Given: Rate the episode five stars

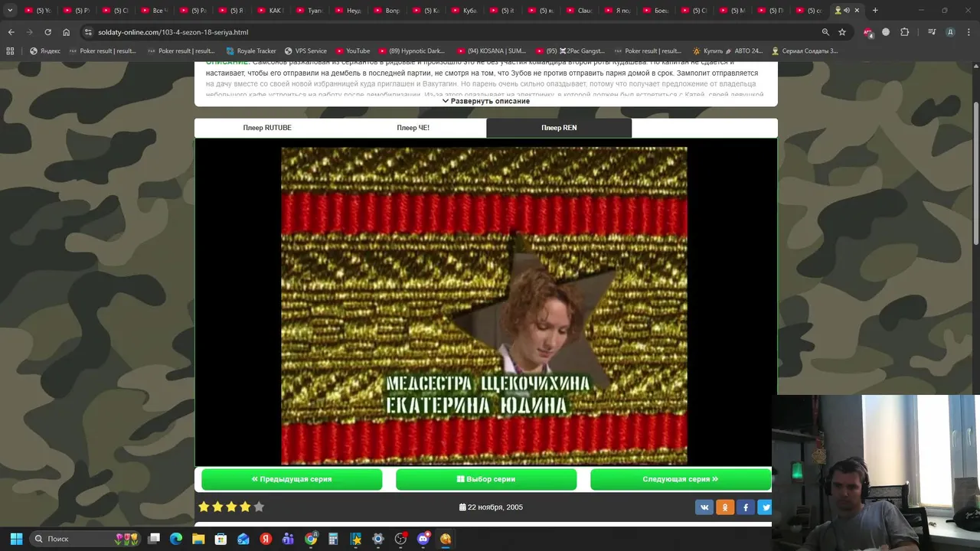Looking at the screenshot, I should point(259,507).
